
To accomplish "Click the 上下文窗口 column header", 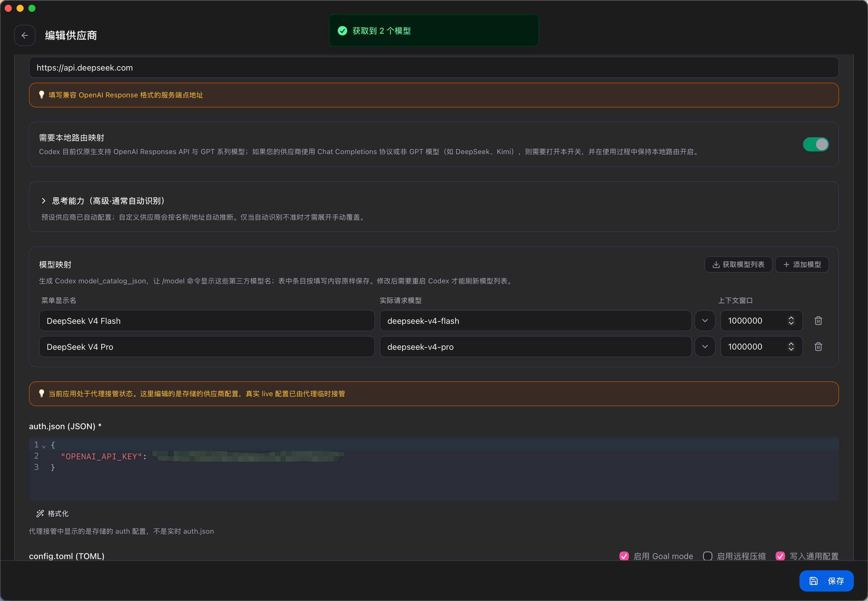I will point(735,300).
